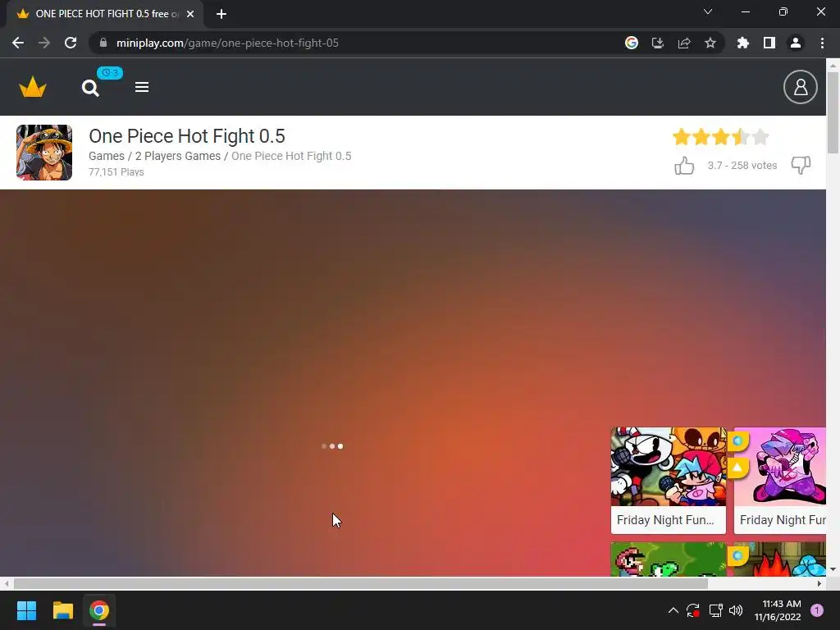Viewport: 840px width, 630px height.
Task: Open first Friday Night Fun... game card
Action: pos(668,481)
